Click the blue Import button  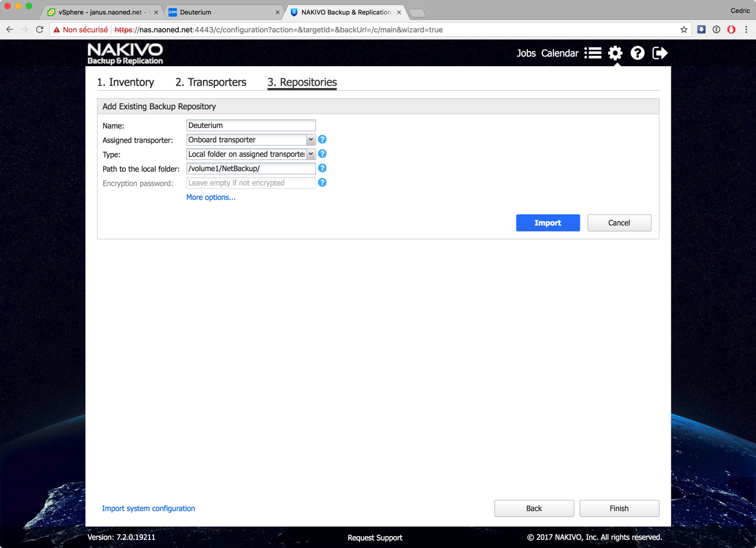coord(548,223)
